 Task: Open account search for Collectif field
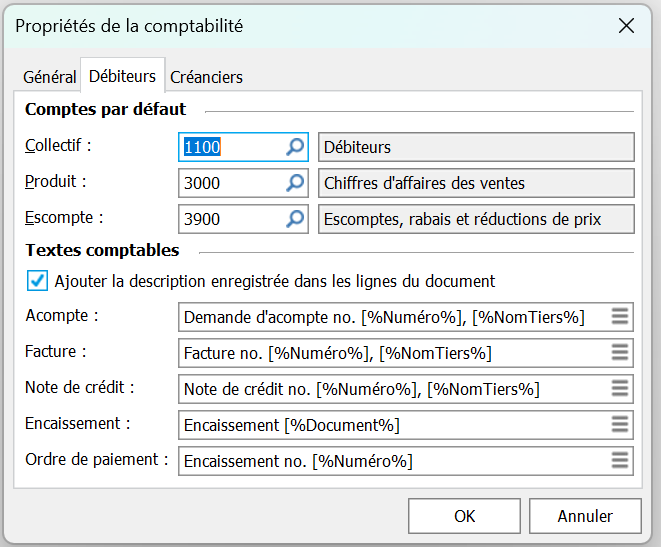coord(295,147)
